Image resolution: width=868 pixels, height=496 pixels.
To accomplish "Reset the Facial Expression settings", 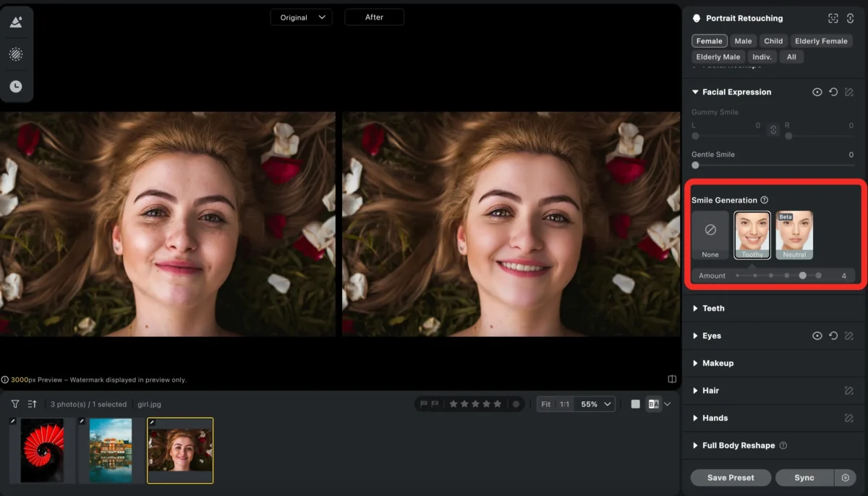I will pyautogui.click(x=833, y=93).
